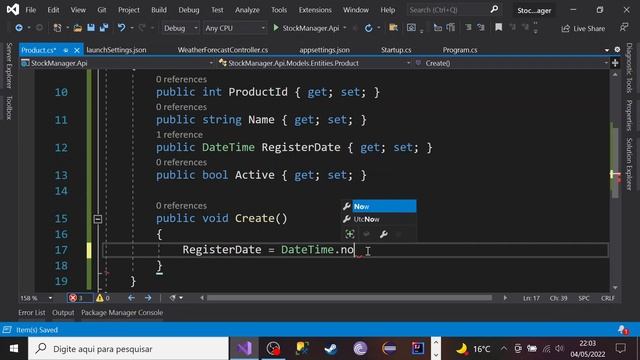The width and height of the screenshot is (640, 360).
Task: Collapse the Create() method outlining box
Action: (98, 219)
